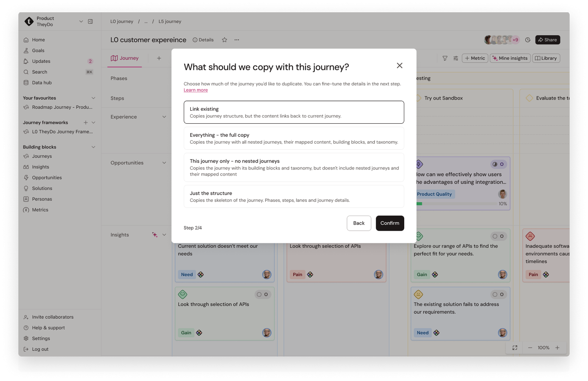The width and height of the screenshot is (588, 381).
Task: Collapse the Your favourites section
Action: [93, 98]
